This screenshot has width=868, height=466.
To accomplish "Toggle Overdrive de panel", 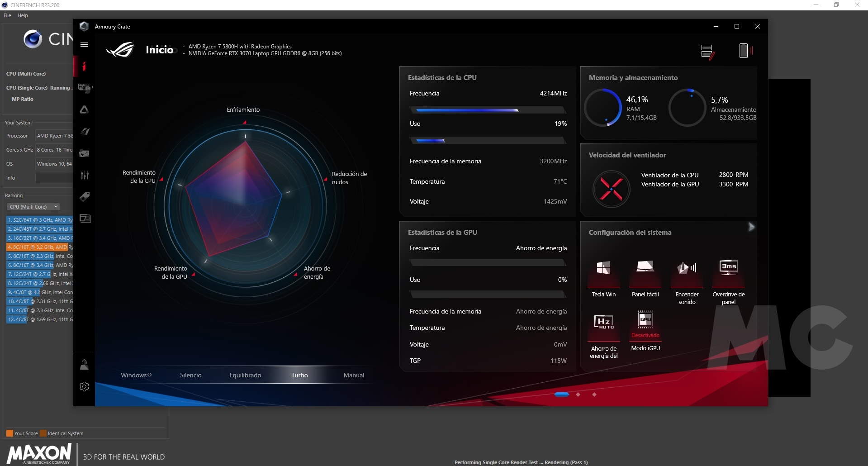I will 728,268.
